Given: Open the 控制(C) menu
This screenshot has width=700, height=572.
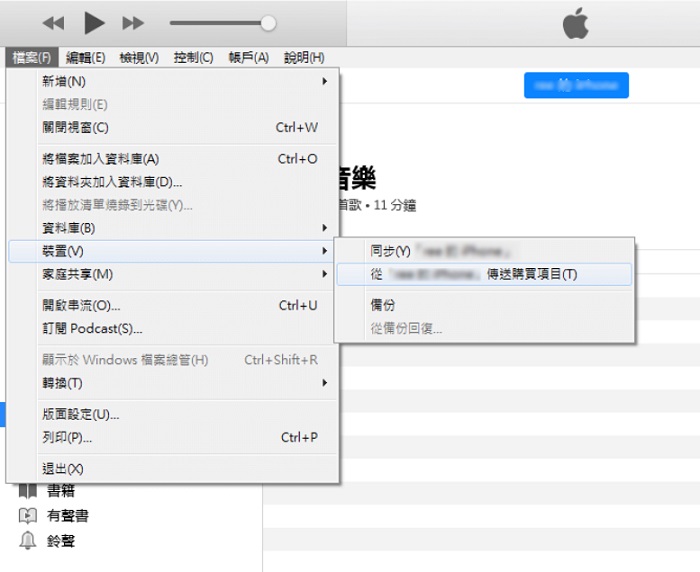Looking at the screenshot, I should (x=193, y=58).
